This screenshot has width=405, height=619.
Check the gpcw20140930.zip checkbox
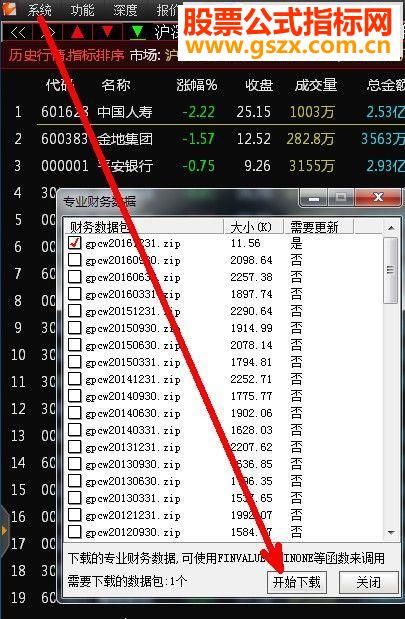click(x=75, y=396)
